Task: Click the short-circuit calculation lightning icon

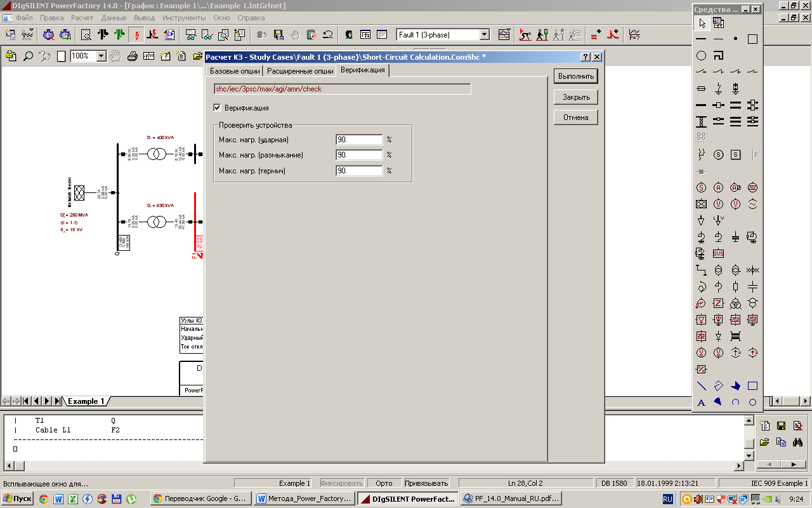Action: [x=136, y=35]
